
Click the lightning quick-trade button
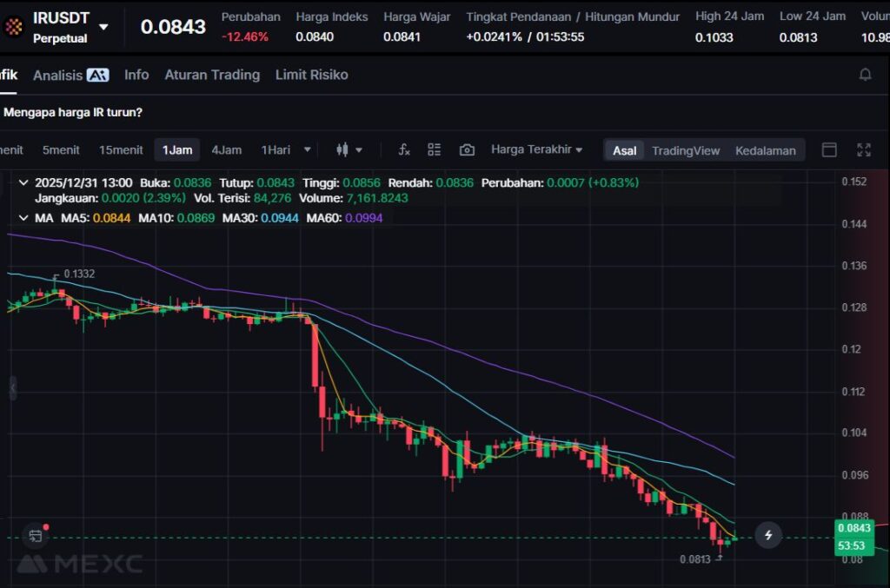click(767, 535)
